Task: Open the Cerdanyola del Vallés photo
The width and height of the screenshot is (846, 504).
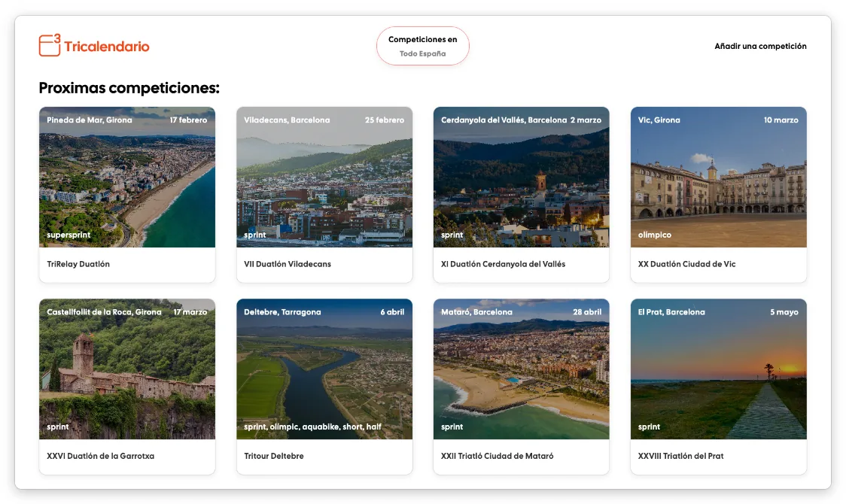Action: (521, 178)
